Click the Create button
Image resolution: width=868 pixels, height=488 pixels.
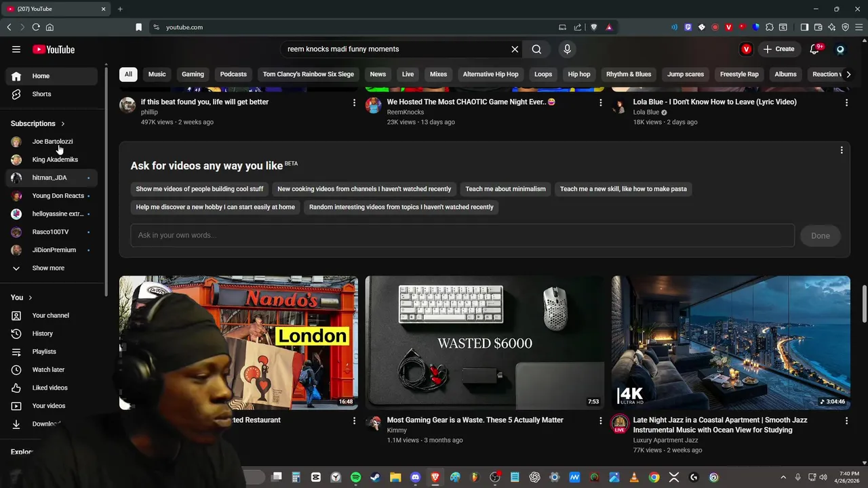[778, 49]
